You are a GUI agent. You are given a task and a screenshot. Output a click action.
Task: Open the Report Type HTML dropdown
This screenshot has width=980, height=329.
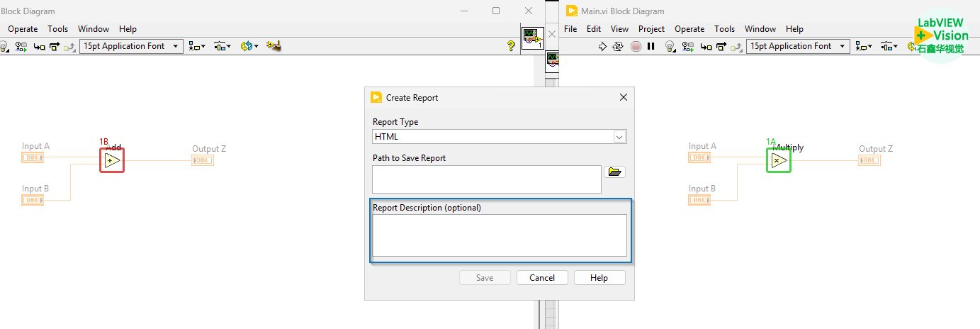619,137
